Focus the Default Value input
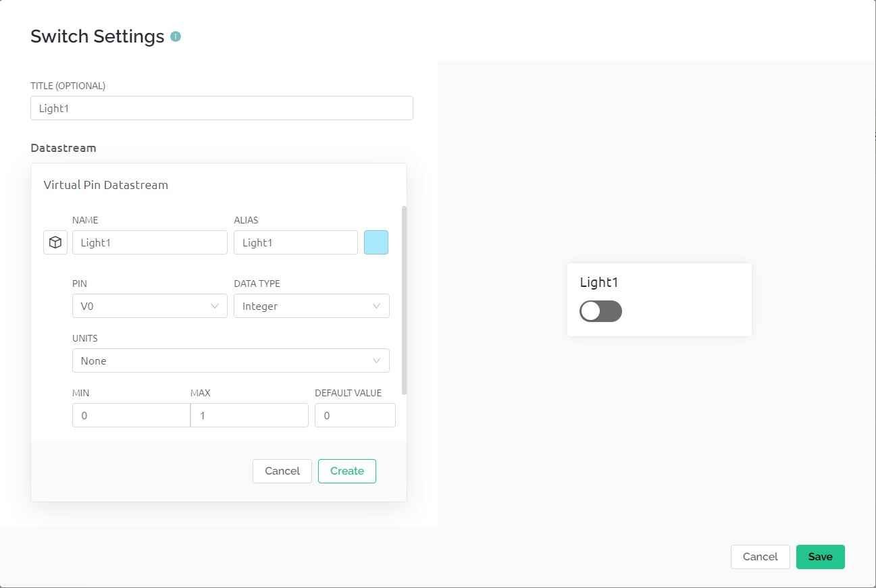The image size is (876, 588). point(355,415)
